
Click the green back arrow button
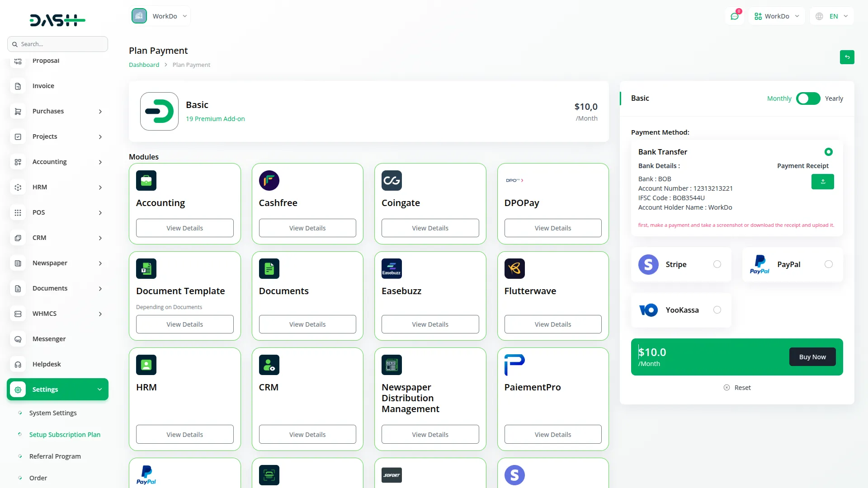pos(847,57)
